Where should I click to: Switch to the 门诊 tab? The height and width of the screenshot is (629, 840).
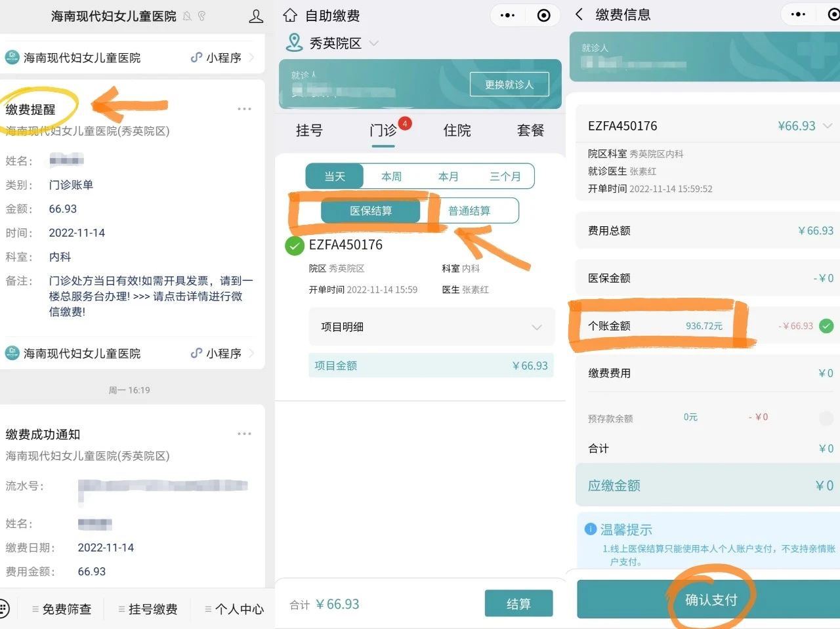tap(383, 131)
